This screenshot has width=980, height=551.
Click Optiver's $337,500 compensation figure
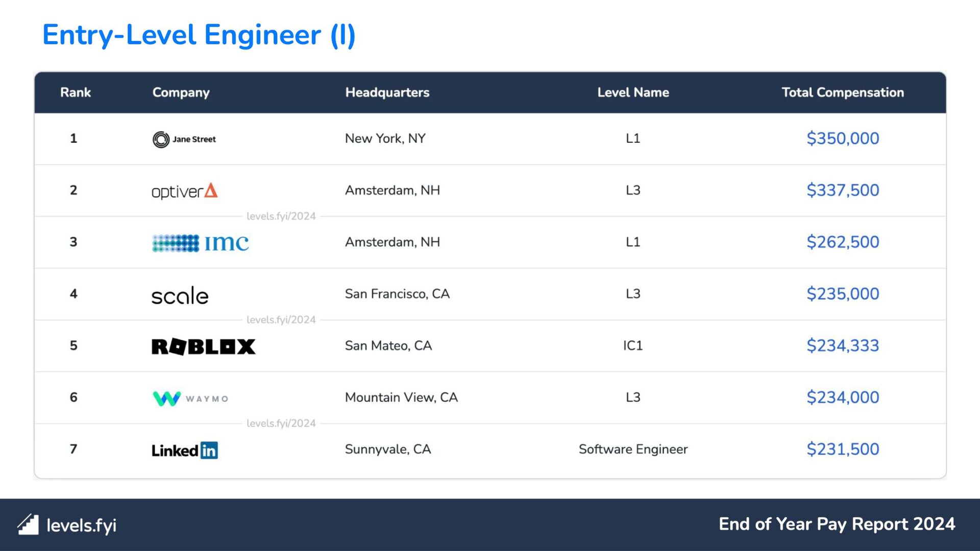pos(843,190)
